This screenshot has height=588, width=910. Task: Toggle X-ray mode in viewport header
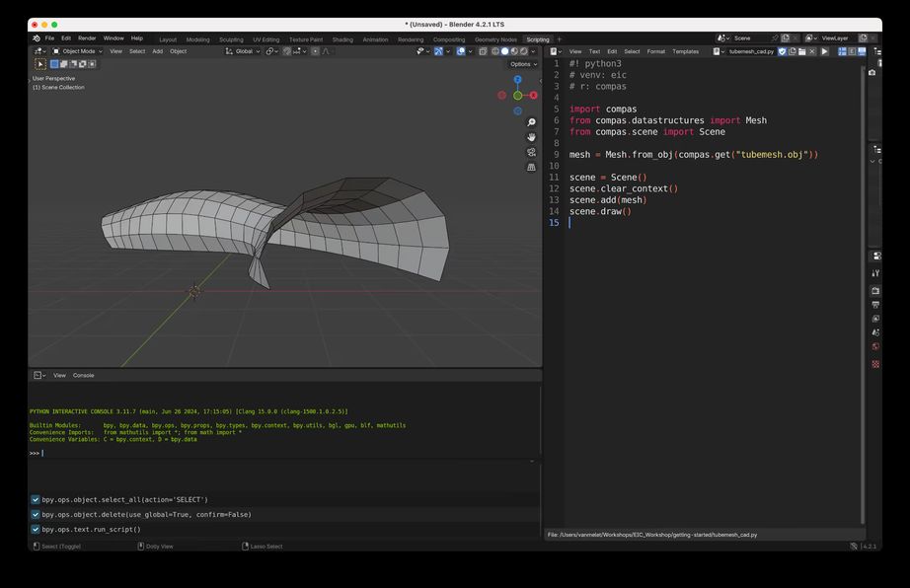tap(483, 51)
